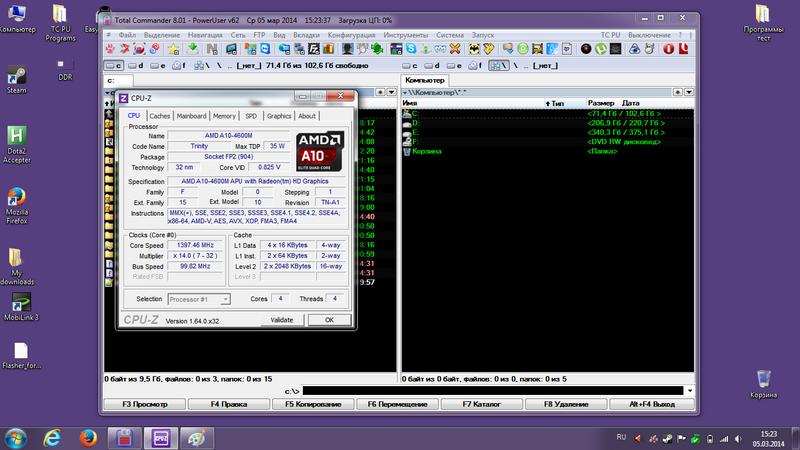Click F7 Каталог button

point(481,404)
